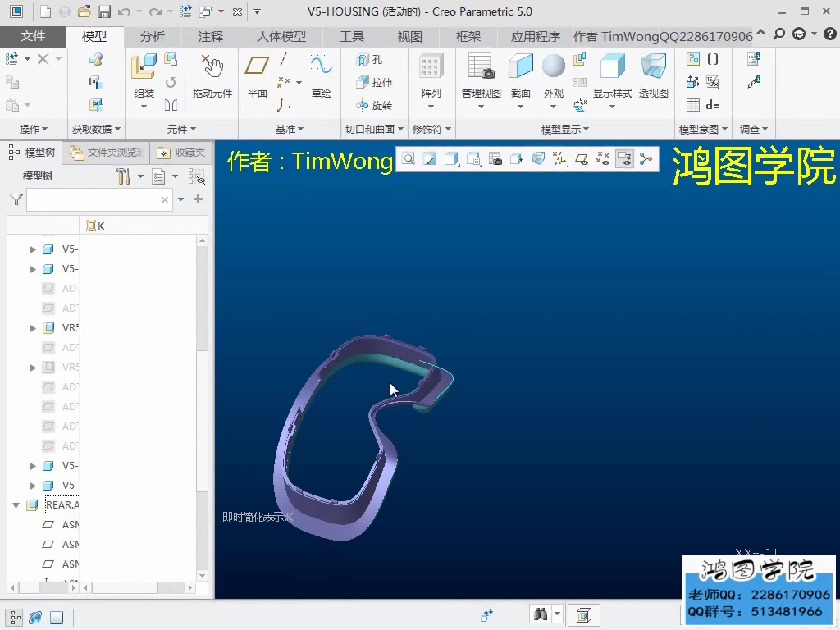Toggle datum display filters in graphics toolbar
The image size is (840, 630).
559,158
